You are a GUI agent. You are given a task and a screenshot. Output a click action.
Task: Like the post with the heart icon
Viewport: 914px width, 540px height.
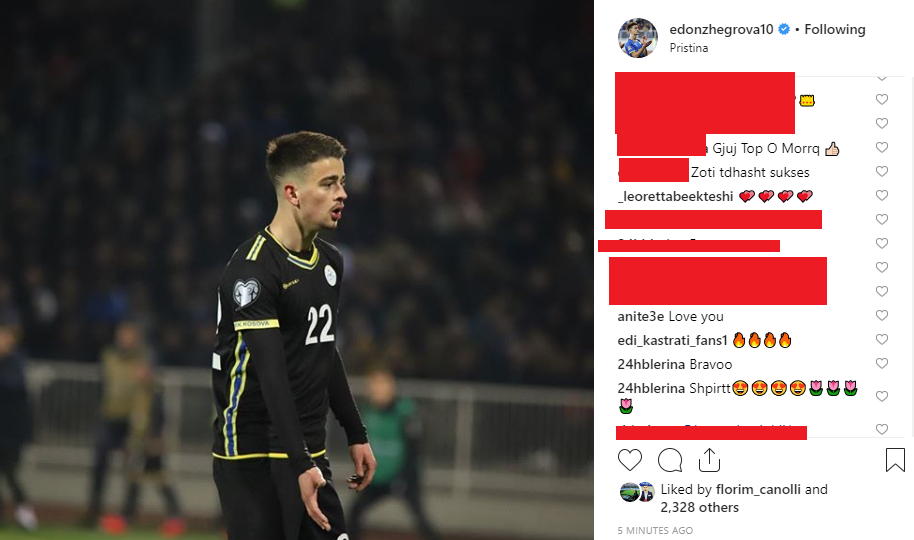630,460
